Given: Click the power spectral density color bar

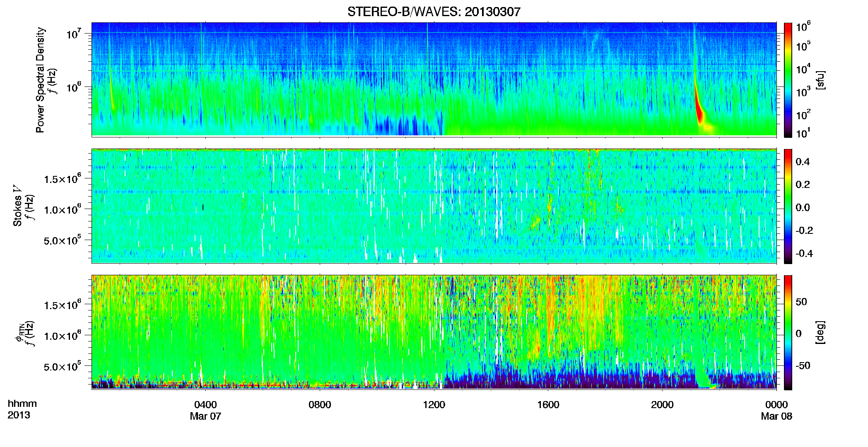Looking at the screenshot, I should click(788, 80).
